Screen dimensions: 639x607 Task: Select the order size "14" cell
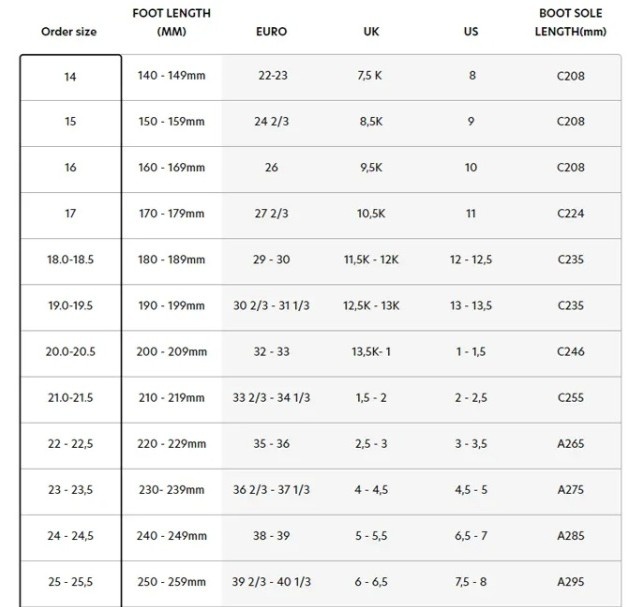(70, 76)
